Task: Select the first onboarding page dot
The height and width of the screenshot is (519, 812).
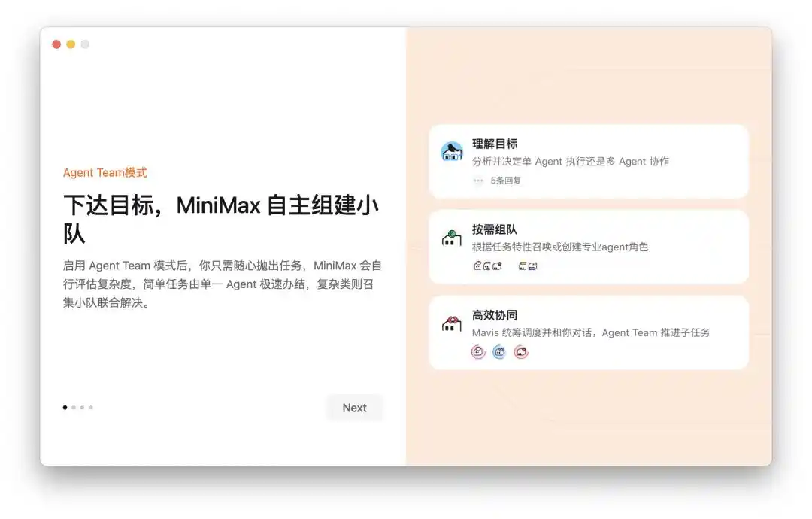Action: click(65, 407)
